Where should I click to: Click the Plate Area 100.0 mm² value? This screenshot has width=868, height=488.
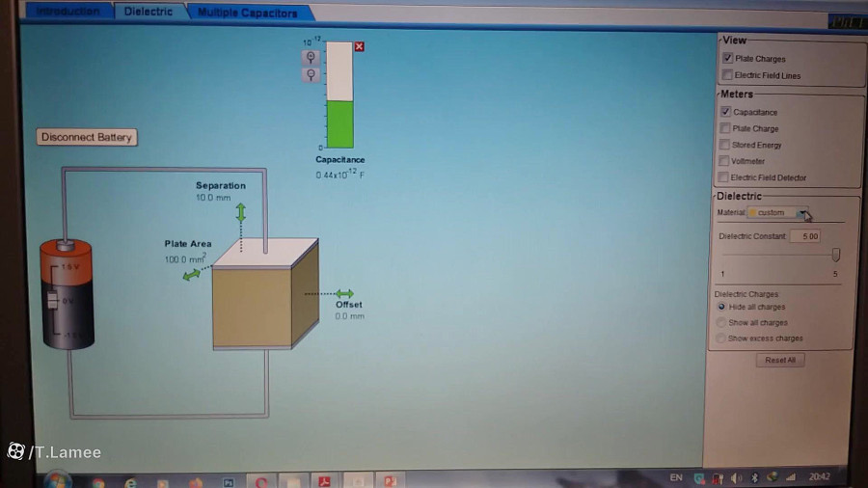click(x=185, y=258)
